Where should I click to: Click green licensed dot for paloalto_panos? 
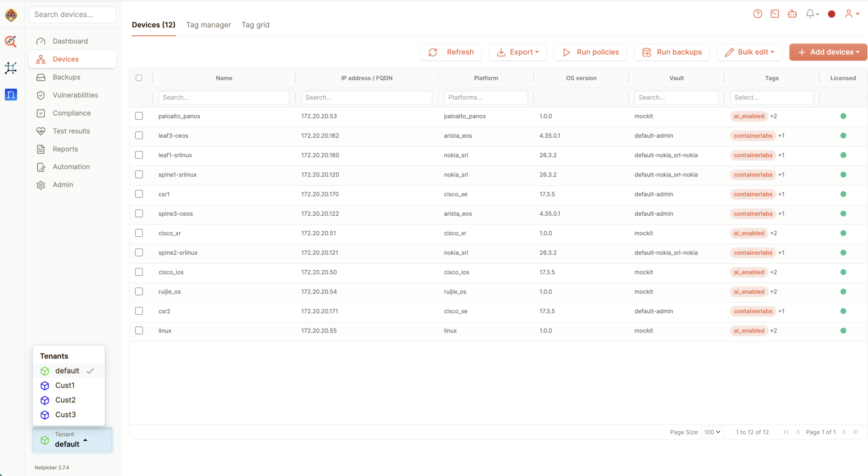843,116
